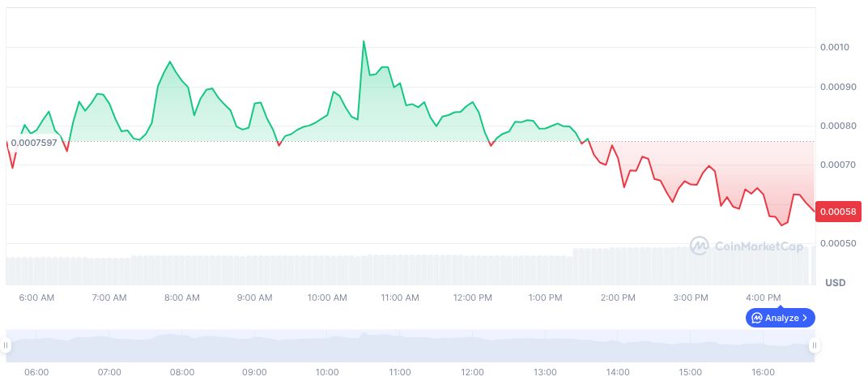Click the 12:00 marker in range navigator
The height and width of the screenshot is (381, 868).
[472, 372]
